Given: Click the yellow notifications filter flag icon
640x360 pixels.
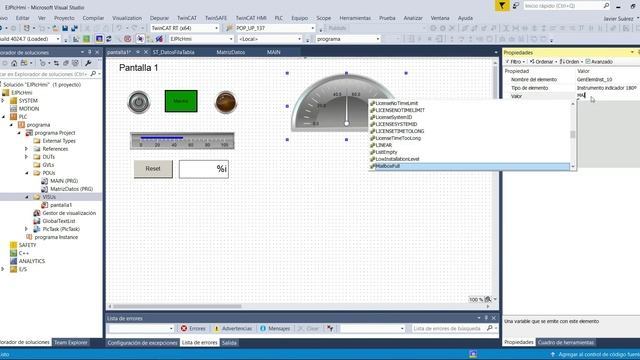Looking at the screenshot, I should pos(502,6).
